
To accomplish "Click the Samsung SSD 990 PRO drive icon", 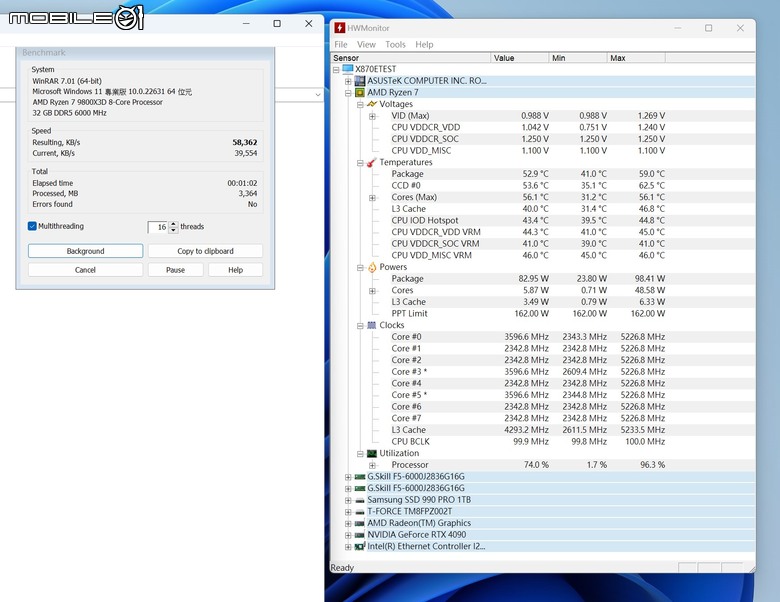I will click(x=360, y=500).
